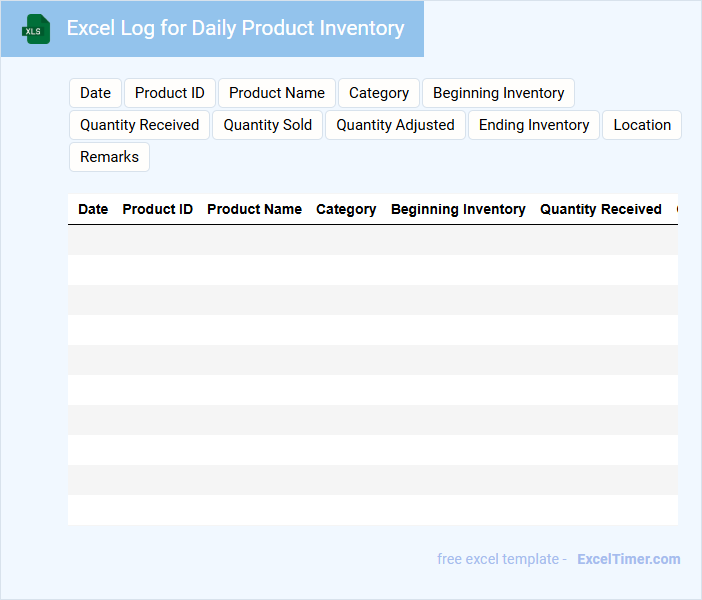Click the page title heading text
Screen dimensions: 702x600
click(x=235, y=28)
